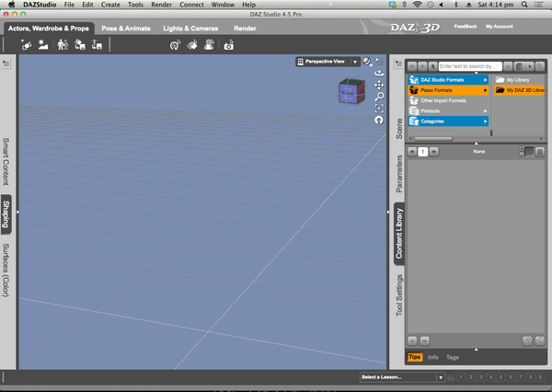The width and height of the screenshot is (552, 392).
Task: Click the two-figures toolbar icon
Action: pyautogui.click(x=63, y=45)
